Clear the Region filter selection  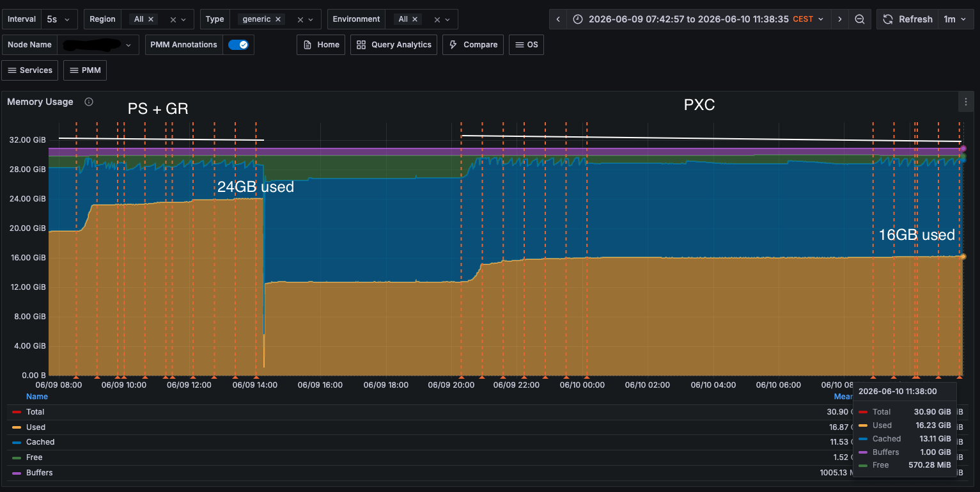pos(173,20)
